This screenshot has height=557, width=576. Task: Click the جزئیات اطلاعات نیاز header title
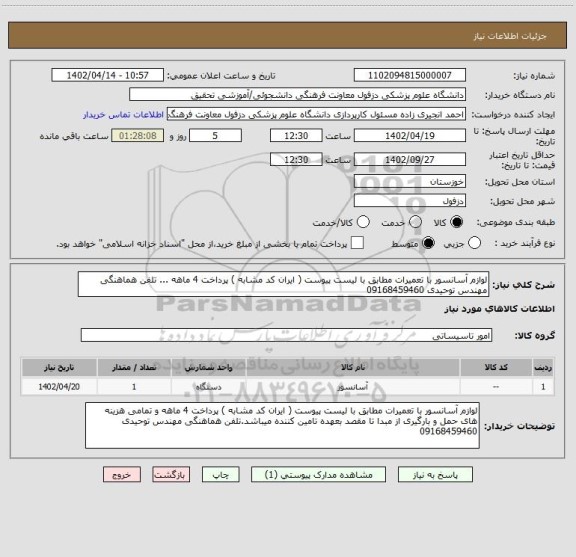(x=510, y=36)
